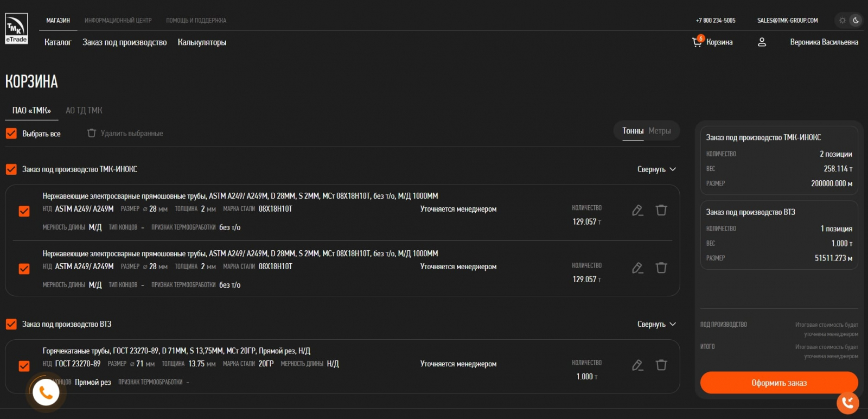The width and height of the screenshot is (868, 419).
Task: Uncheck the ГОСТ 23270-89 item checkbox
Action: pyautogui.click(x=24, y=366)
